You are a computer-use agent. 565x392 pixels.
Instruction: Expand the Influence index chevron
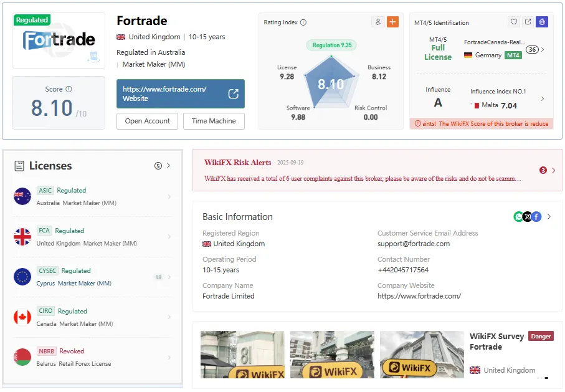[543, 99]
